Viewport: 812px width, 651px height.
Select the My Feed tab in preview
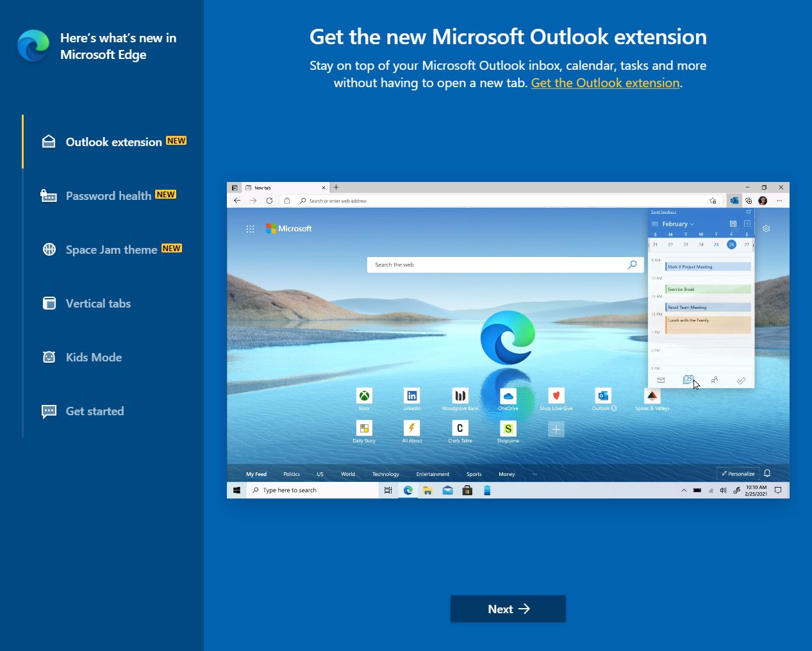coord(256,474)
